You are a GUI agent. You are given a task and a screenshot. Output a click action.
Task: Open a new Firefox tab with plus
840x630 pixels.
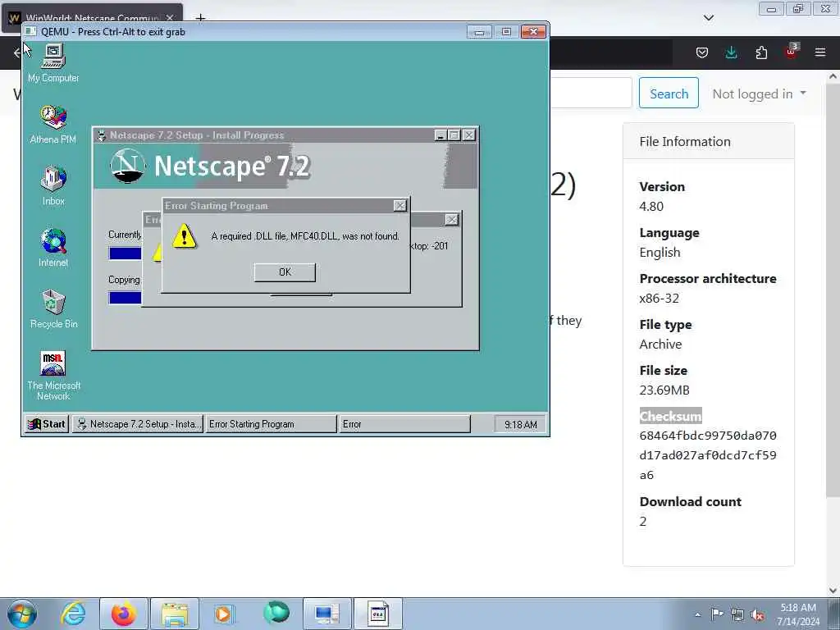(x=200, y=18)
